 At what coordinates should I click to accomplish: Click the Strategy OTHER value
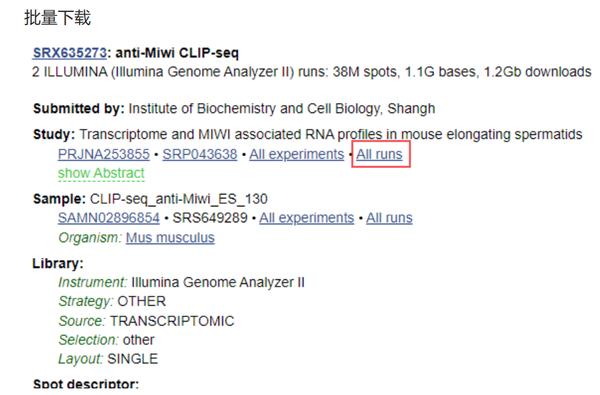click(x=142, y=302)
